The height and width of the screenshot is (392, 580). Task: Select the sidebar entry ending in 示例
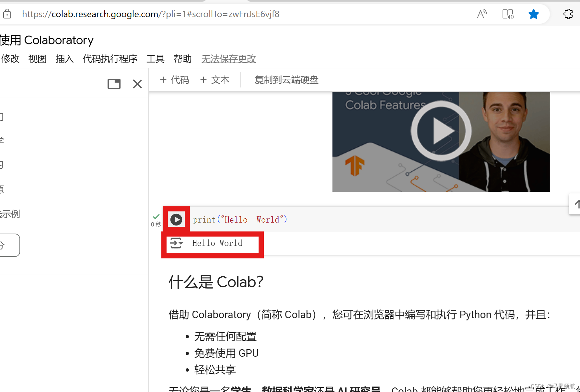10,214
